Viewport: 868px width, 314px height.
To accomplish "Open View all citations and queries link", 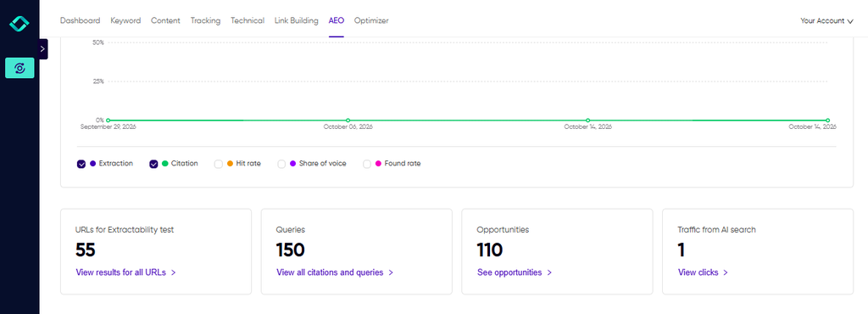I will tap(335, 272).
